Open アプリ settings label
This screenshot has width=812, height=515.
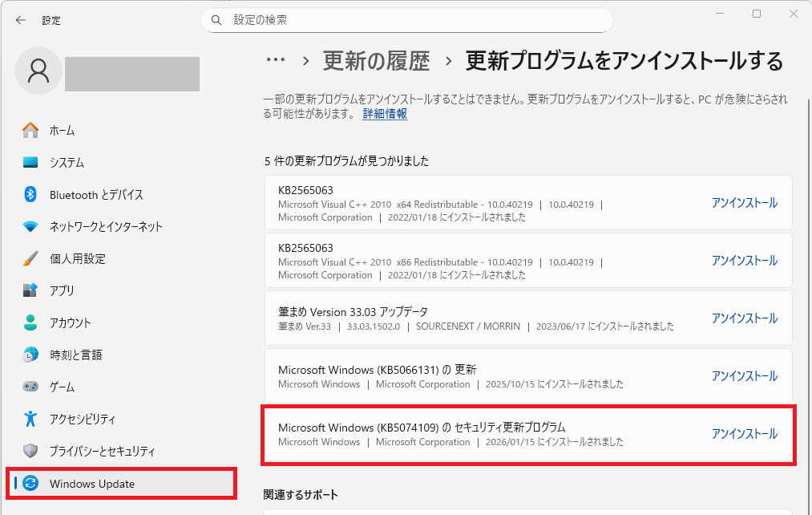pyautogui.click(x=62, y=290)
